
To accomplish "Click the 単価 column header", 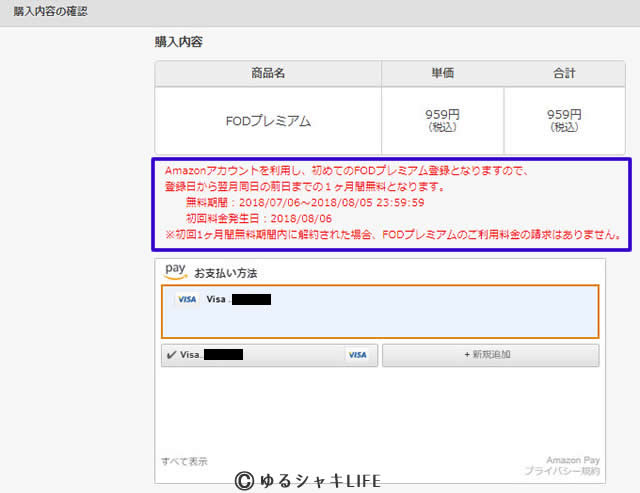I will tap(442, 73).
